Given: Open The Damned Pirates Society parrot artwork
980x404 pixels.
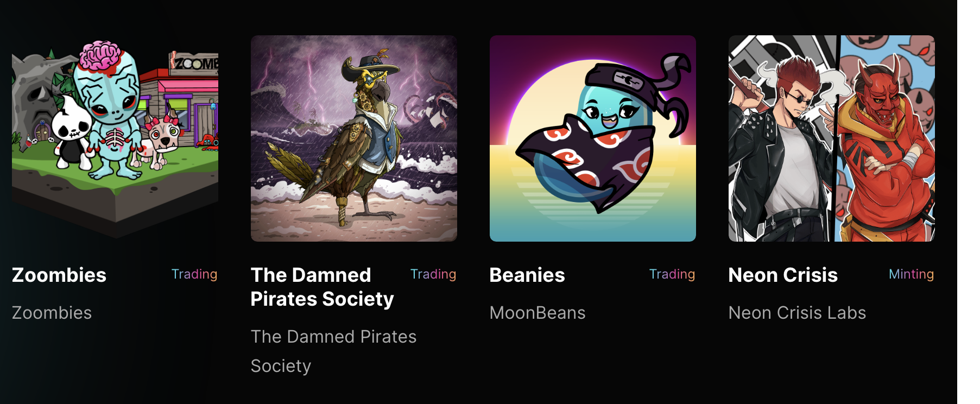Looking at the screenshot, I should click(x=354, y=138).
